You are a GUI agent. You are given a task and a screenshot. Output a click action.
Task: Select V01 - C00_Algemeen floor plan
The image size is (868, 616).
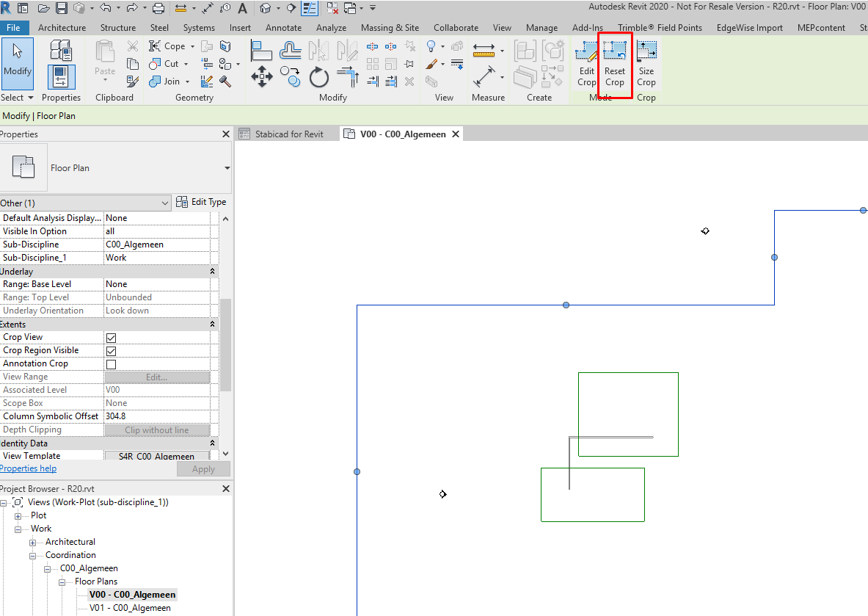pos(130,608)
